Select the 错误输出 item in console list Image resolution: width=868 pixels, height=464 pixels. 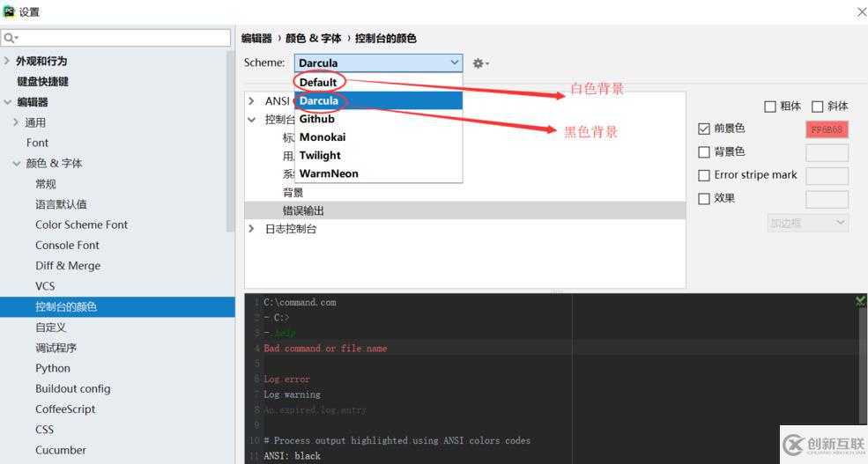(x=465, y=210)
